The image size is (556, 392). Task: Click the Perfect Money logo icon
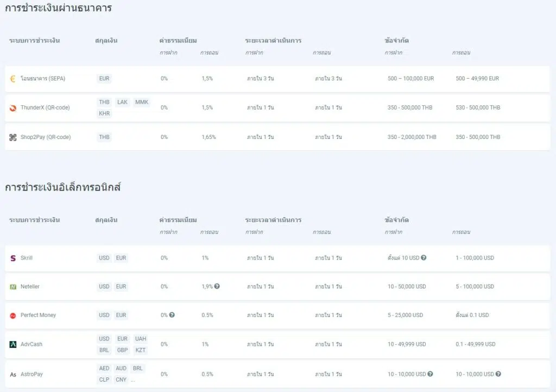pos(13,315)
